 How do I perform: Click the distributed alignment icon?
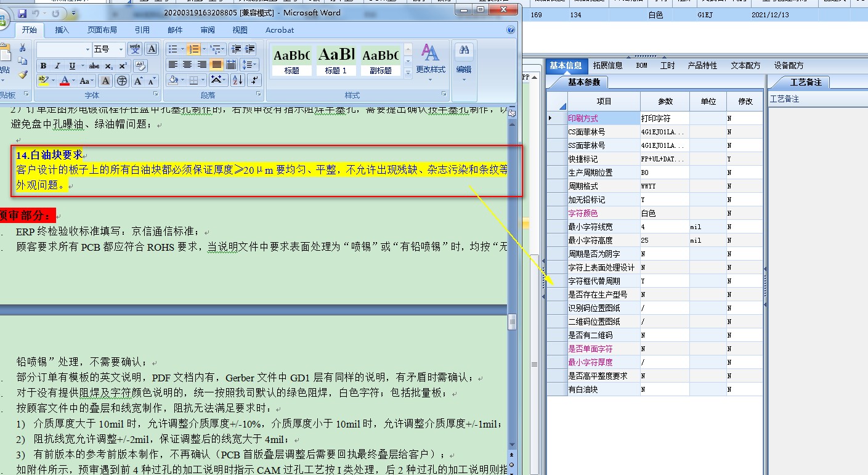pyautogui.click(x=231, y=65)
